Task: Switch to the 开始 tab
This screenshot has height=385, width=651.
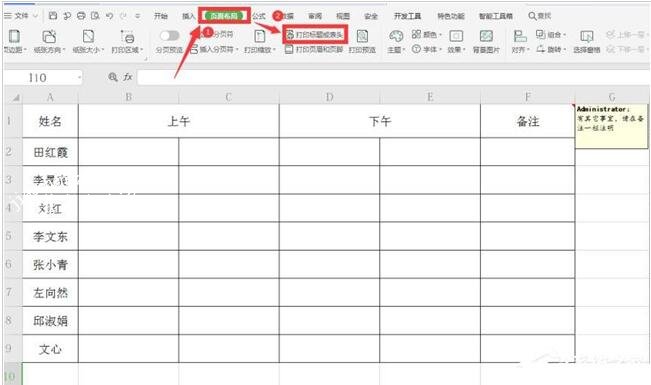Action: tap(161, 16)
